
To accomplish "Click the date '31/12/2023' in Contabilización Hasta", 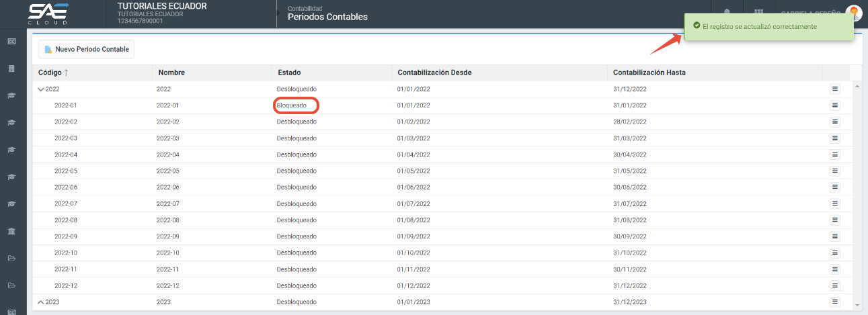I will [630, 302].
